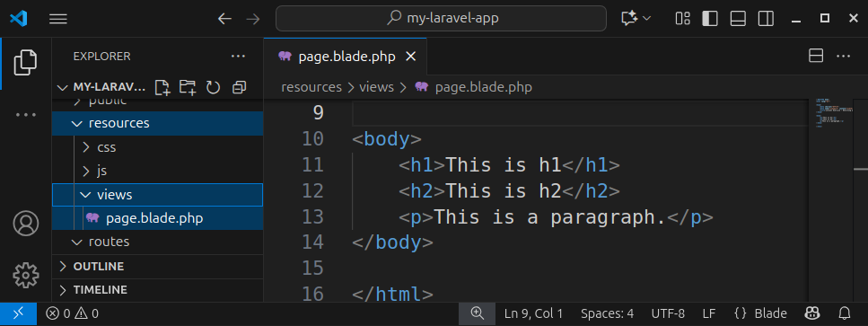868x326 pixels.
Task: Open the Manage gear icon
Action: [x=25, y=275]
